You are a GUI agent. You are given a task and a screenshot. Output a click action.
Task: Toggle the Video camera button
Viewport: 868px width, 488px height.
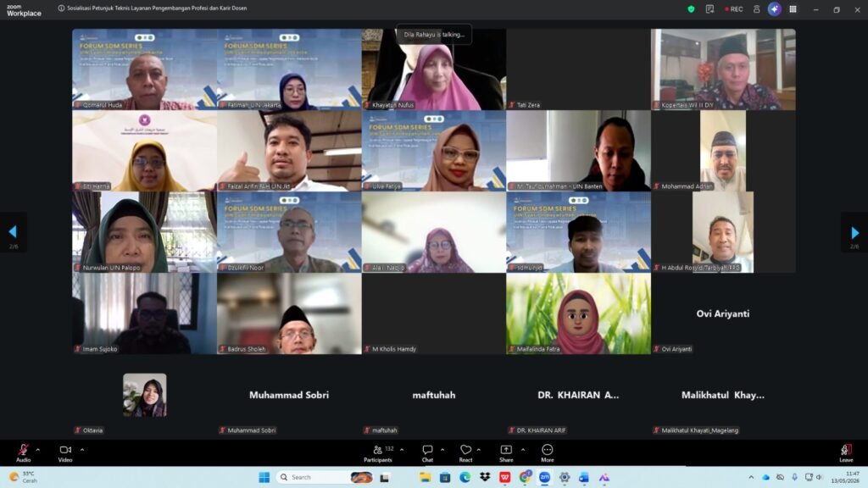pos(65,450)
